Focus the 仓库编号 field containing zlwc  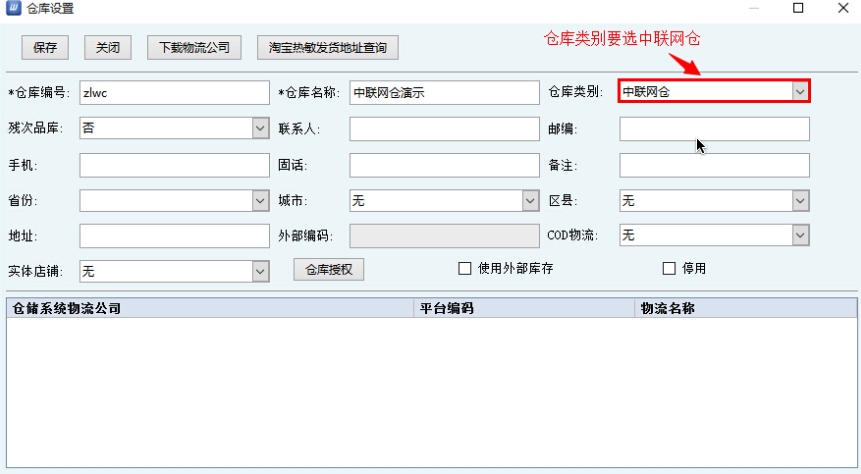point(175,92)
